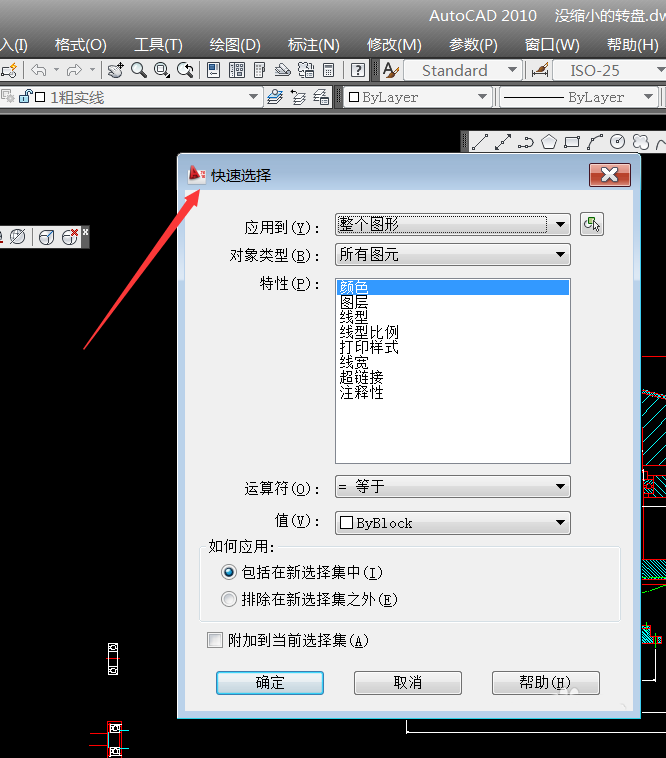Click the Zoom Previous icon
Screen dimensions: 666x758
tap(185, 71)
